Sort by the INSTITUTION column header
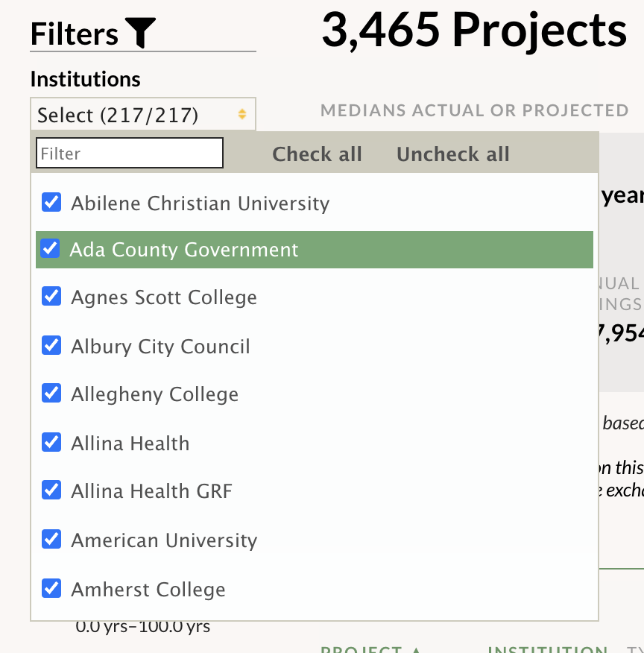This screenshot has width=644, height=653. click(547, 650)
